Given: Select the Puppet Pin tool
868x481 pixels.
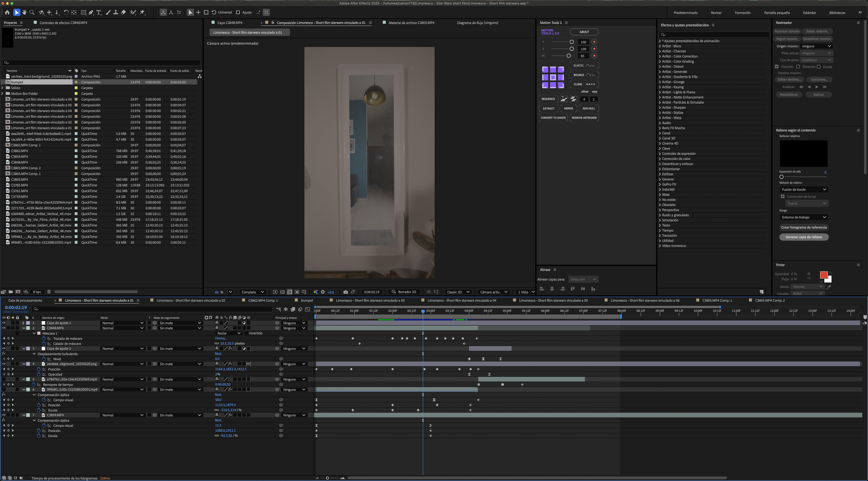Looking at the screenshot, I should (x=142, y=12).
